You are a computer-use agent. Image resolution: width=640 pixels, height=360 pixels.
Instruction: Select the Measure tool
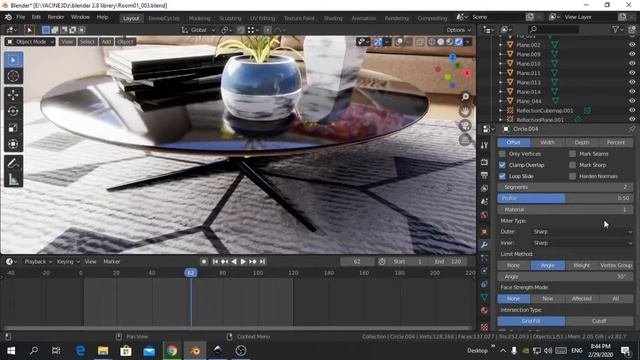point(13,179)
